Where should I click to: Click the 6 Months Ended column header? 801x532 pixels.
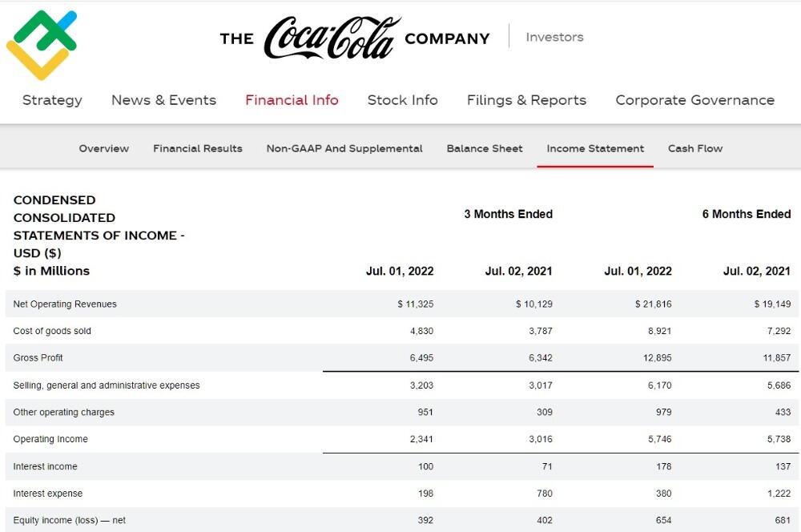coord(746,214)
